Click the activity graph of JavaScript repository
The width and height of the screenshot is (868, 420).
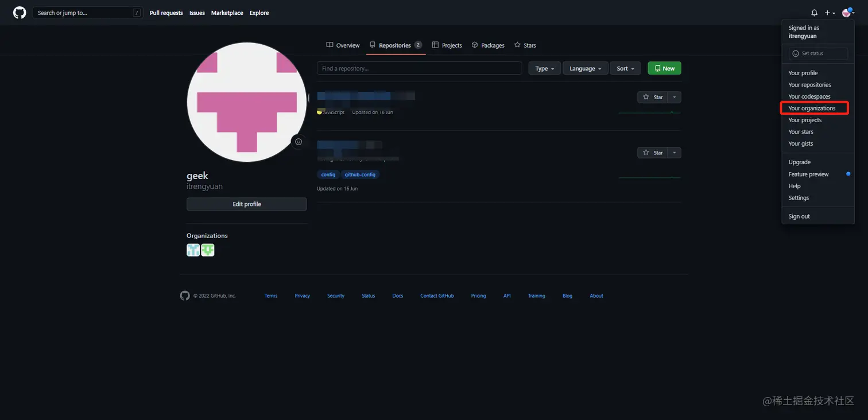[x=650, y=112]
